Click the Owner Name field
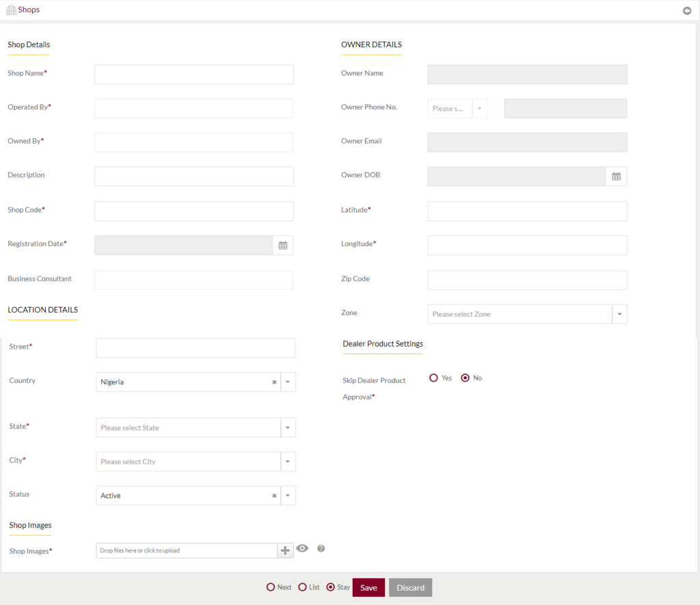Viewport: 700px width, 605px height. pyautogui.click(x=527, y=75)
